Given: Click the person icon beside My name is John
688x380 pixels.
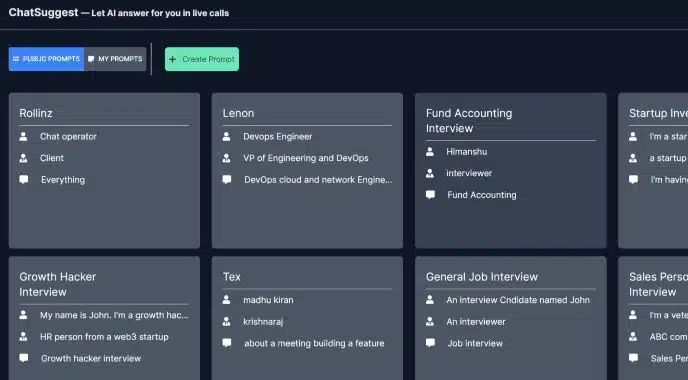Looking at the screenshot, I should [x=23, y=315].
